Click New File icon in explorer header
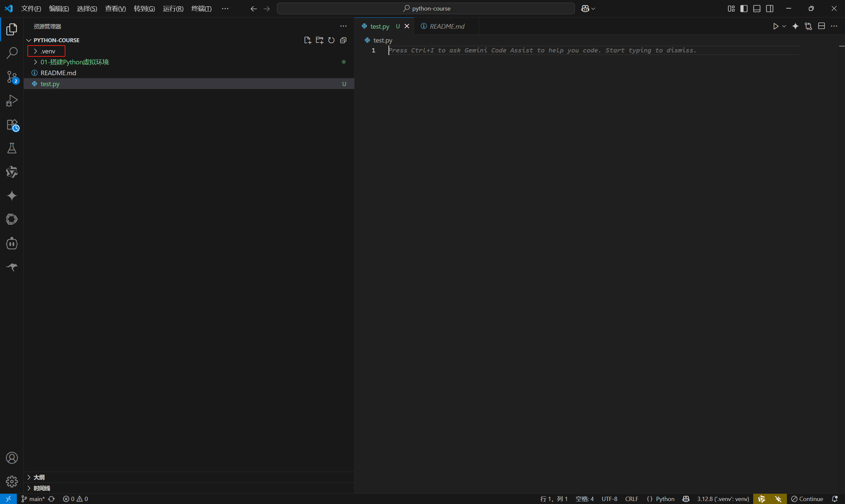Image resolution: width=845 pixels, height=504 pixels. pyautogui.click(x=307, y=41)
